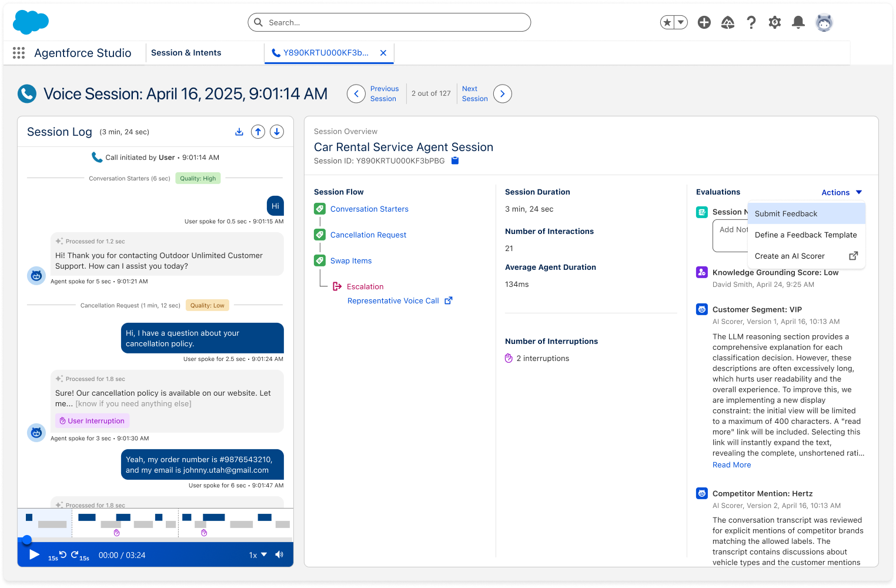Click the Customer Segment VIP scorer icon

[x=702, y=309]
